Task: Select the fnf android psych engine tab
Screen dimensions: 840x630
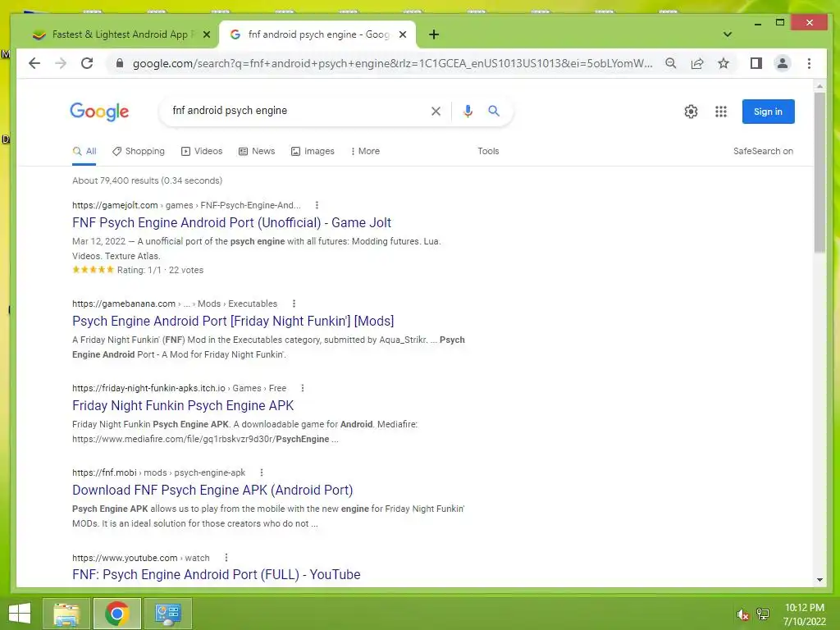Action: [317, 34]
